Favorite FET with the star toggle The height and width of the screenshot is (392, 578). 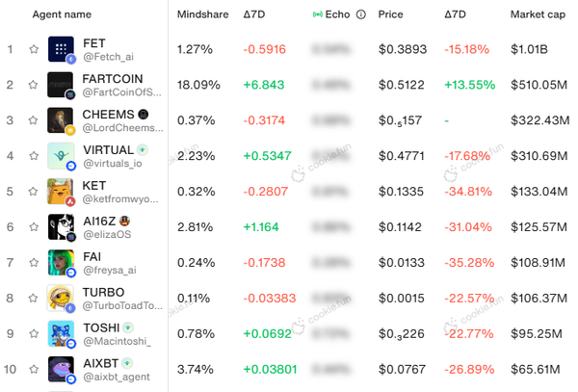click(34, 49)
